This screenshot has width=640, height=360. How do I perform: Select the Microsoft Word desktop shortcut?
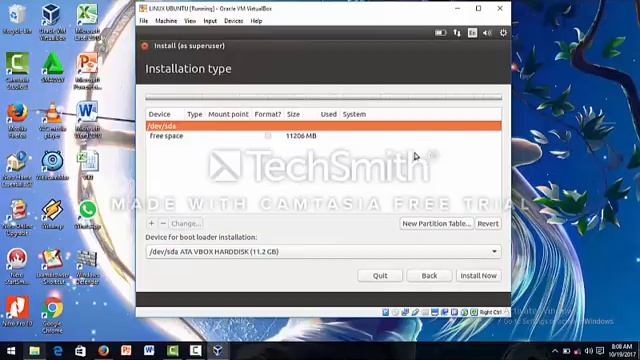87,120
